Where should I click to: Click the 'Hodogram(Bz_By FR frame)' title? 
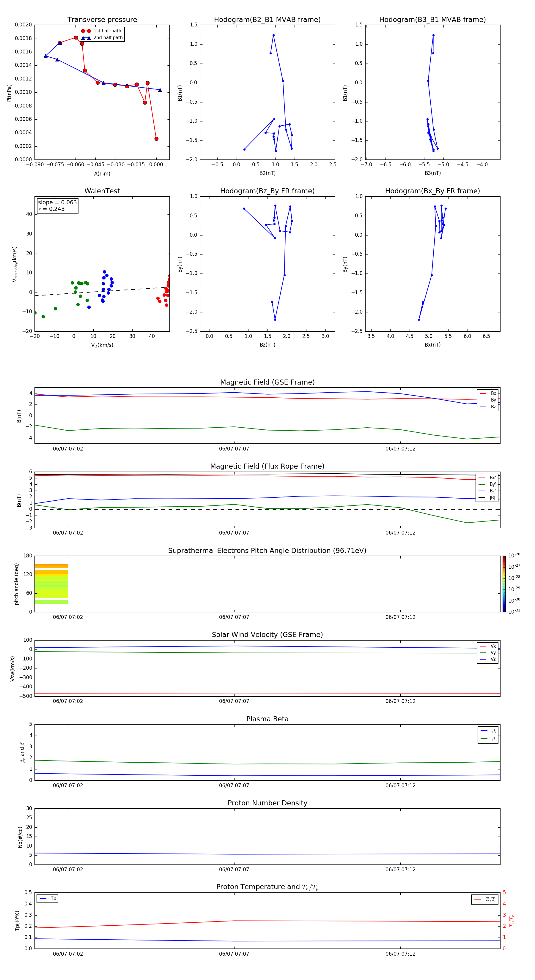267,191
